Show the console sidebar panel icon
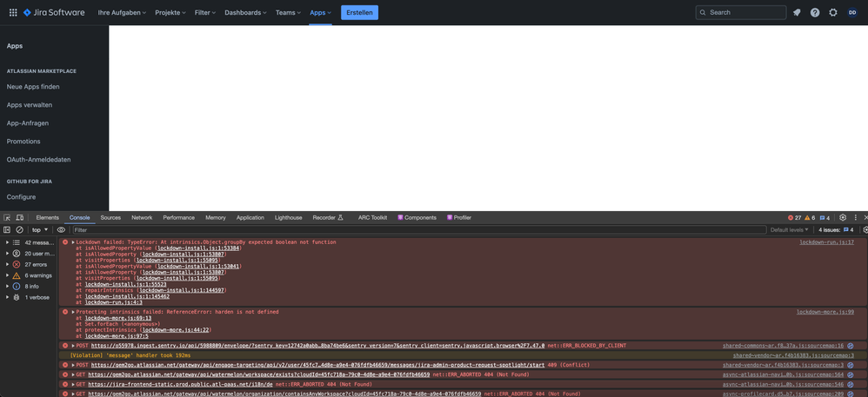The height and width of the screenshot is (397, 868). point(7,229)
